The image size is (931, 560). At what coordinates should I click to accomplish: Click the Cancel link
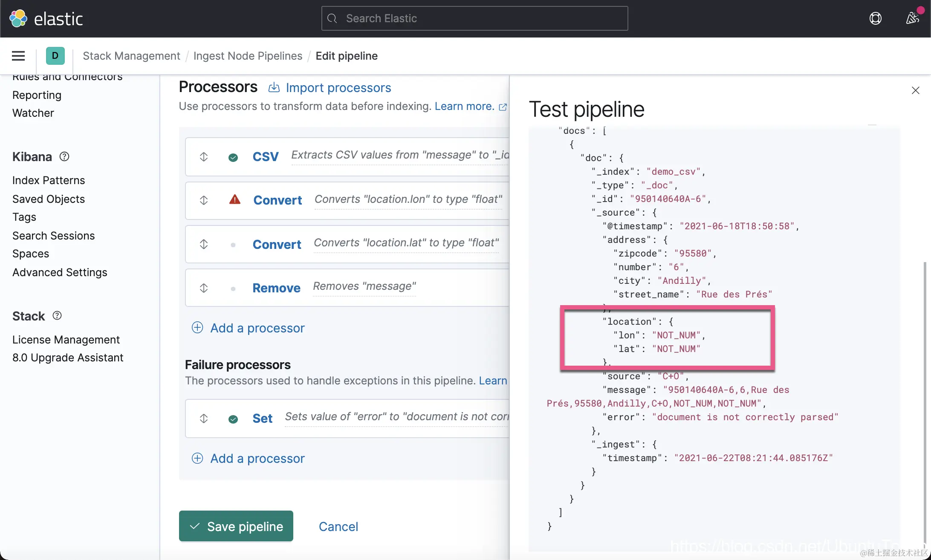[338, 526]
